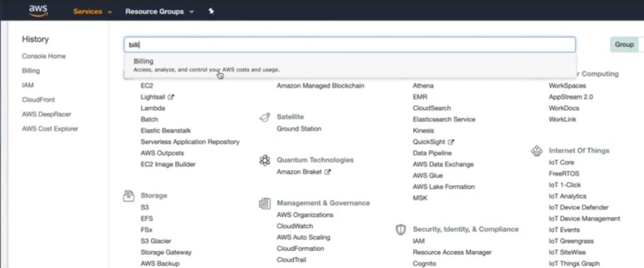Select the Management & Governance icon
644x268 pixels.
265,203
